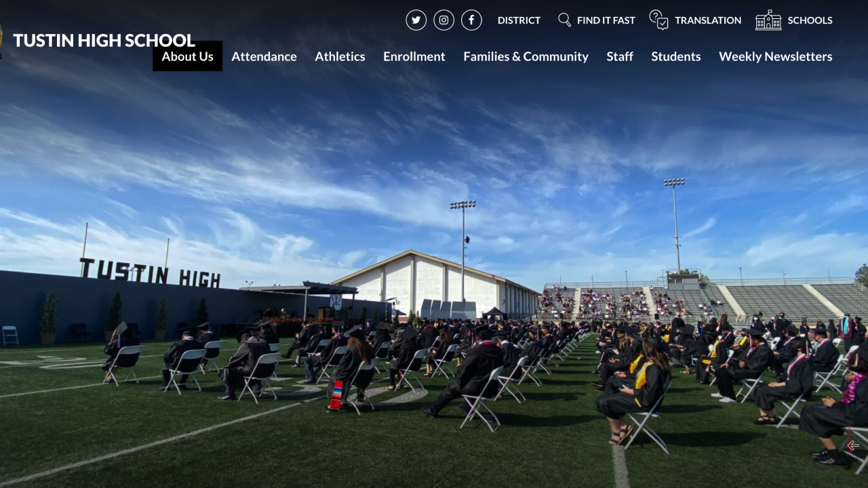The height and width of the screenshot is (488, 868).
Task: Click the previous slide arrow icon
Action: 853,445
